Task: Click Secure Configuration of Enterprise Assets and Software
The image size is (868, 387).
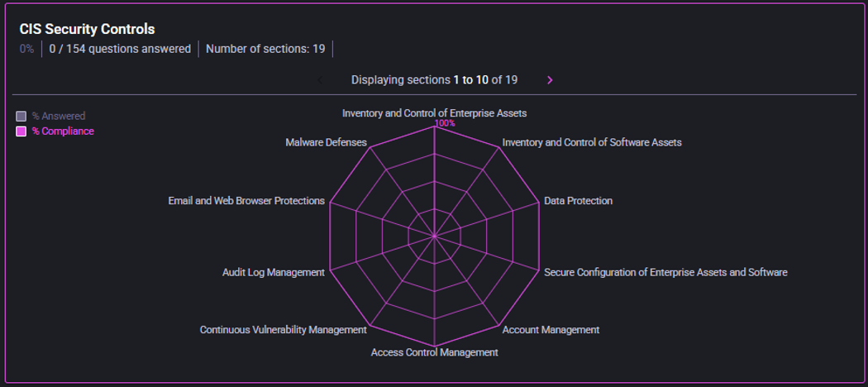Action: 665,272
